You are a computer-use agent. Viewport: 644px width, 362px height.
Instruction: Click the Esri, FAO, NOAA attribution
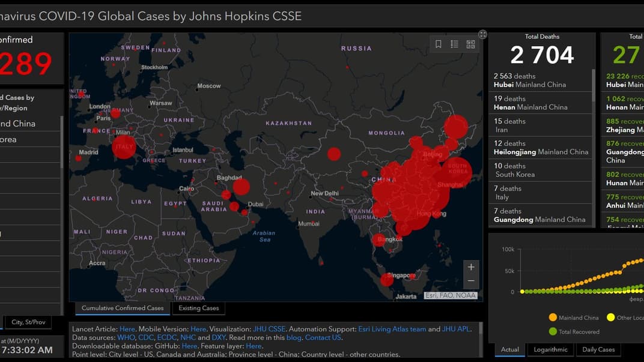point(451,295)
